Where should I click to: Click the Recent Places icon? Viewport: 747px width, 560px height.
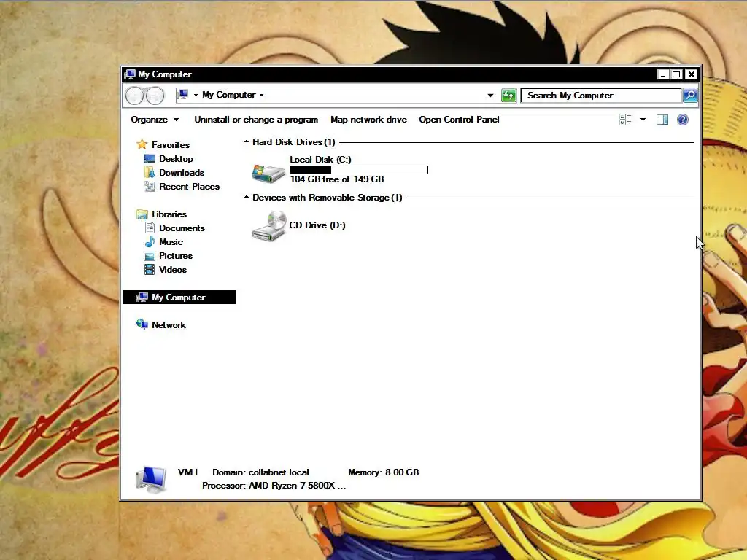149,186
